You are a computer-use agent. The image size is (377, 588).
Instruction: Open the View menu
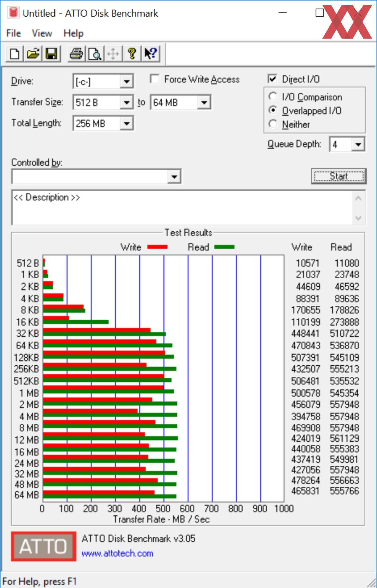(x=42, y=33)
